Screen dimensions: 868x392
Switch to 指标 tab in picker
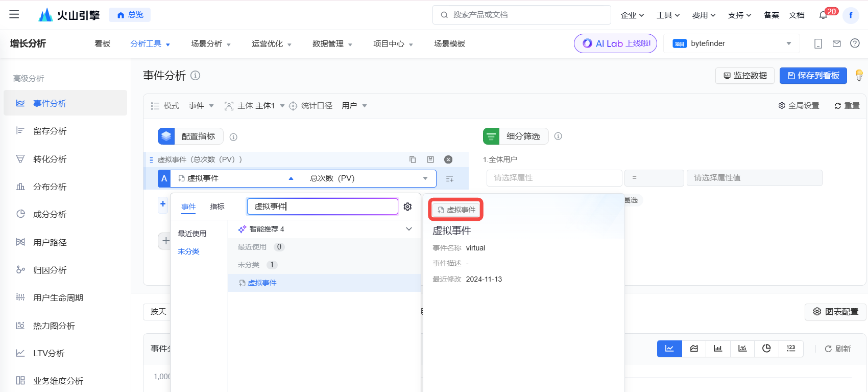coord(217,206)
